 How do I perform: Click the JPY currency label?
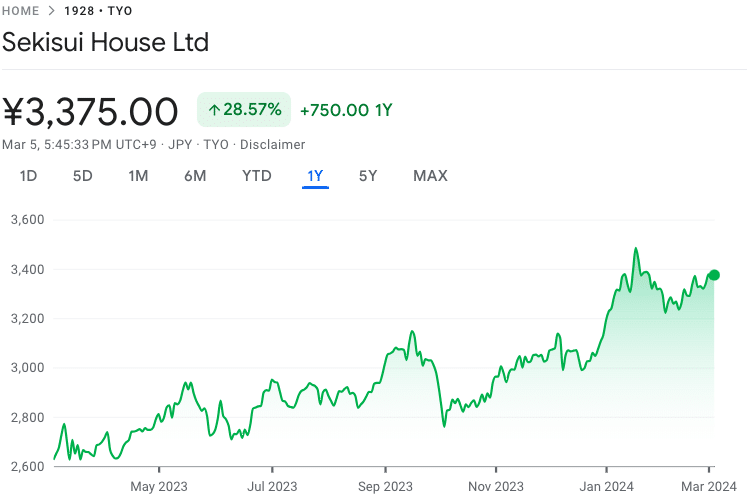(x=180, y=144)
